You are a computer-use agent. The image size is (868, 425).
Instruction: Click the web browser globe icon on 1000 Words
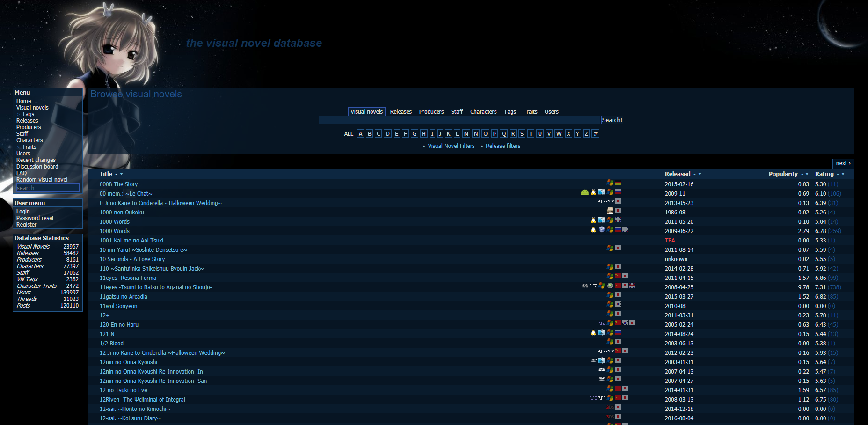[602, 229]
